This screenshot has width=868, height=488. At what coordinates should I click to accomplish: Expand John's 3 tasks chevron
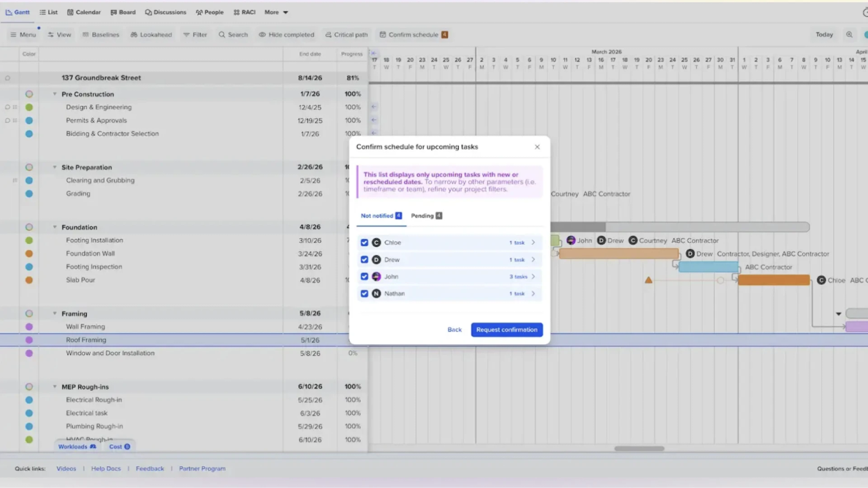click(533, 277)
